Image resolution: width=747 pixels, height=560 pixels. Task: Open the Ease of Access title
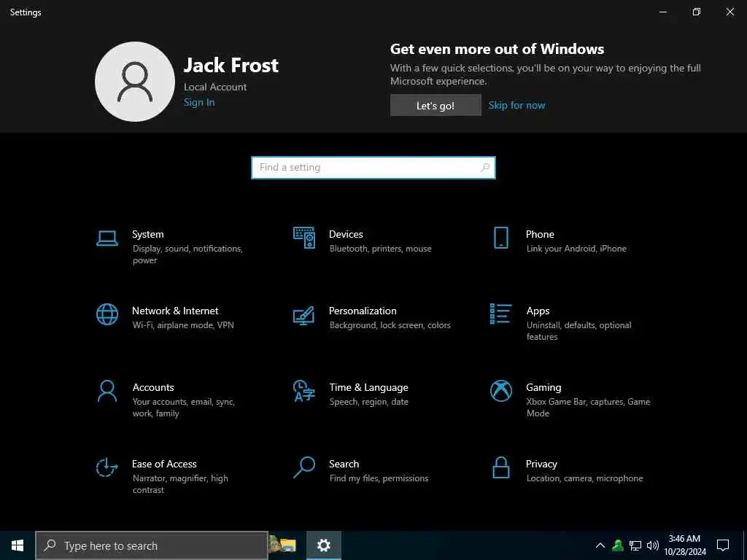pos(164,464)
